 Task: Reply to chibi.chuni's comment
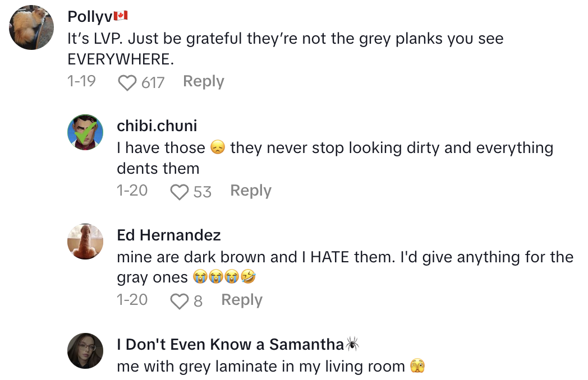tap(250, 191)
